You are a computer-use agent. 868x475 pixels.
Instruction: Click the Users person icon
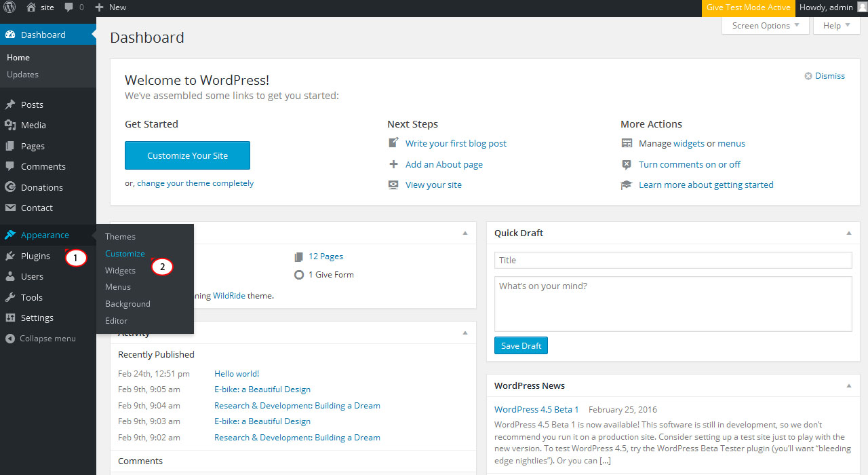[10, 276]
